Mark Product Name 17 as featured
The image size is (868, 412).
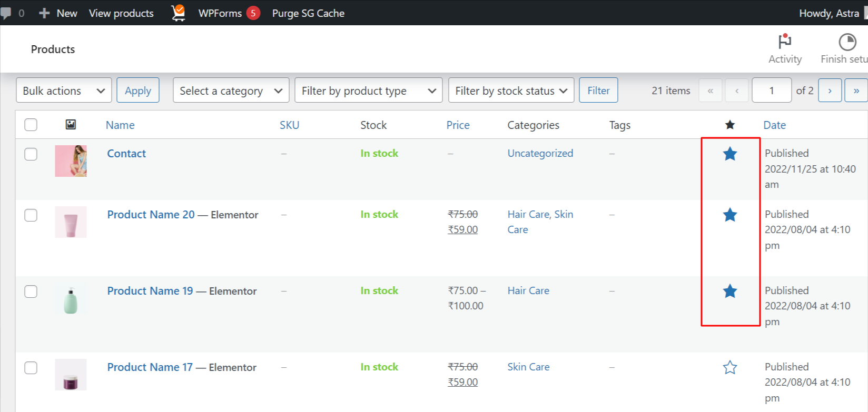tap(729, 367)
